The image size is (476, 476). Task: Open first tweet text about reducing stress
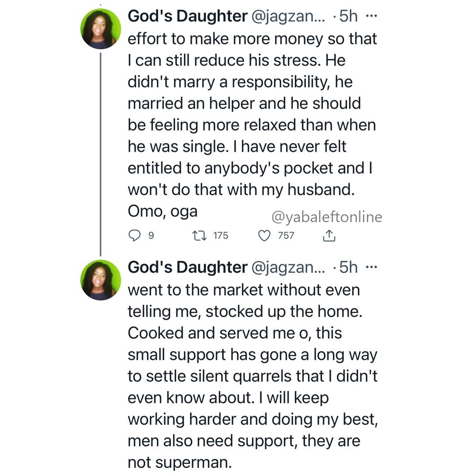tap(252, 125)
